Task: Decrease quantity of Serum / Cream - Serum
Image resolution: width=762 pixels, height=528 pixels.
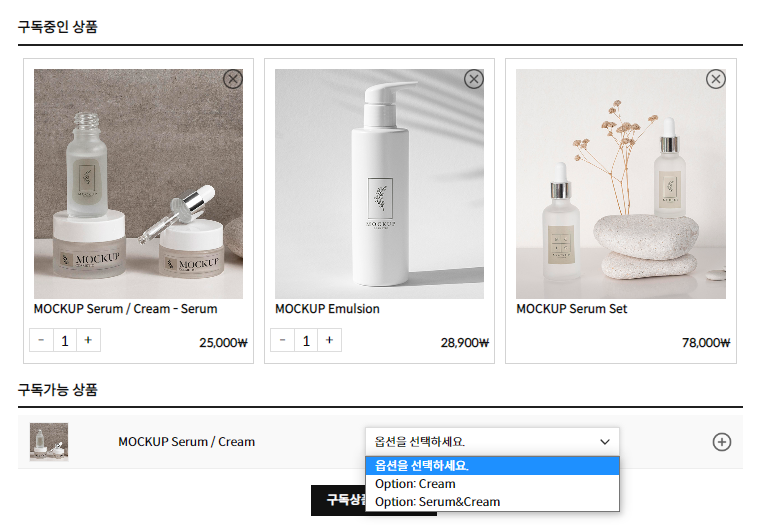Action: pos(41,340)
